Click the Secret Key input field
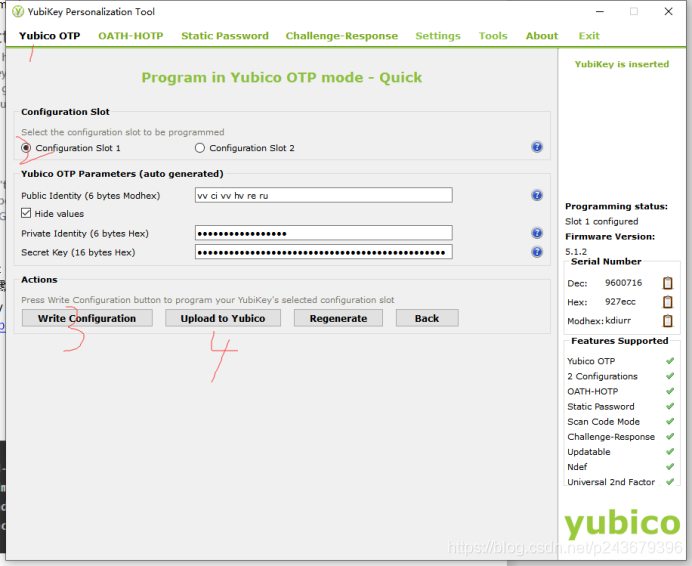 pyautogui.click(x=323, y=252)
